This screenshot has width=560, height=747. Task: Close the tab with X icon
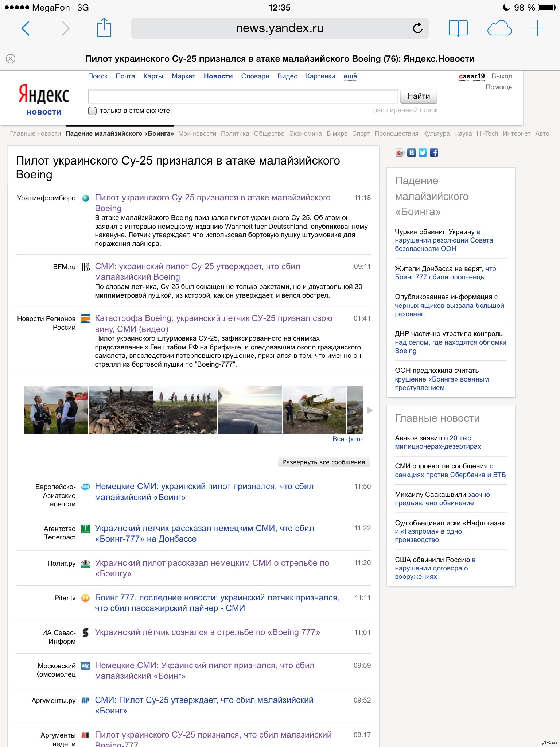click(11, 59)
